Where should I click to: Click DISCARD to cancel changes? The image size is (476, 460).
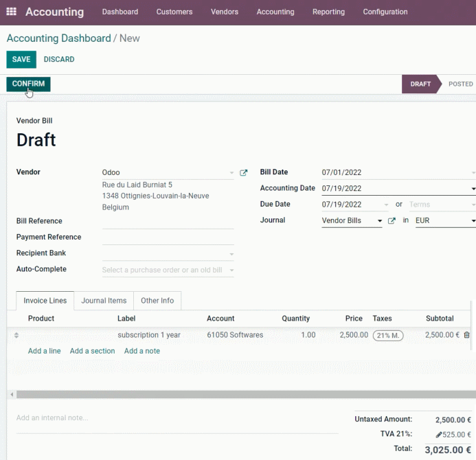click(59, 60)
